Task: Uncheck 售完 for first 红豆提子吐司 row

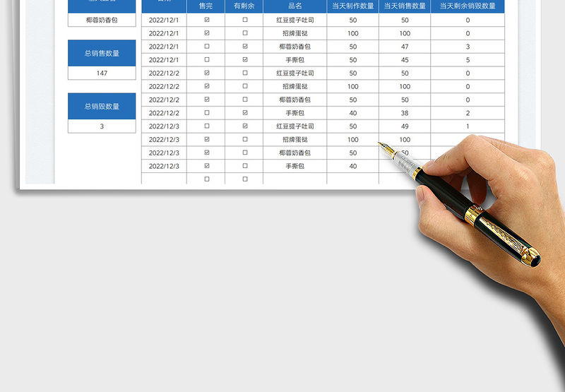Action: click(x=206, y=20)
